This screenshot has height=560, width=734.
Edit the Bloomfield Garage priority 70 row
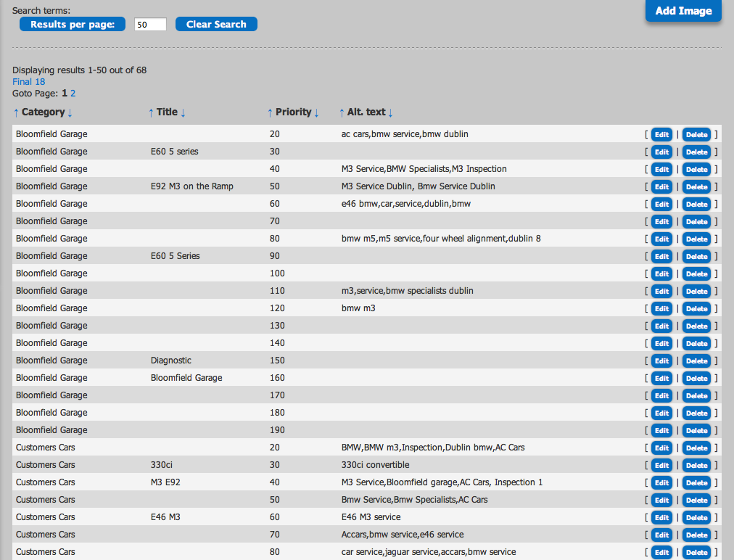point(661,221)
